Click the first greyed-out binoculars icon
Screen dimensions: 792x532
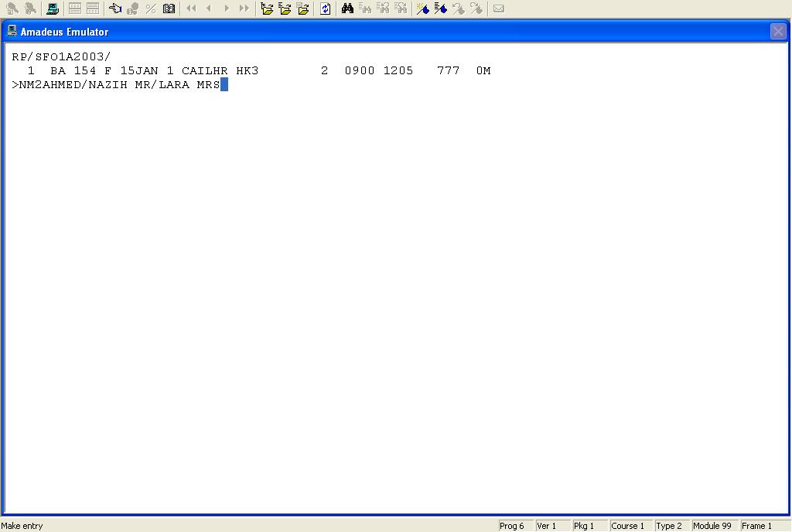(x=365, y=9)
